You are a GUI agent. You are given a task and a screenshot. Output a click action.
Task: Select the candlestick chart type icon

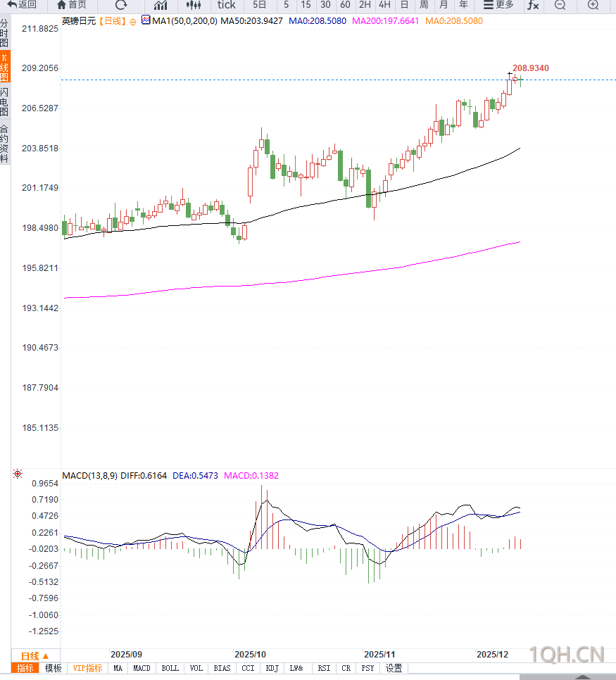point(194,5)
